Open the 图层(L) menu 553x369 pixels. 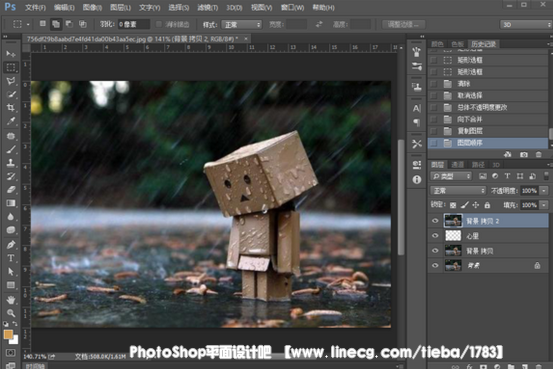[x=121, y=7]
